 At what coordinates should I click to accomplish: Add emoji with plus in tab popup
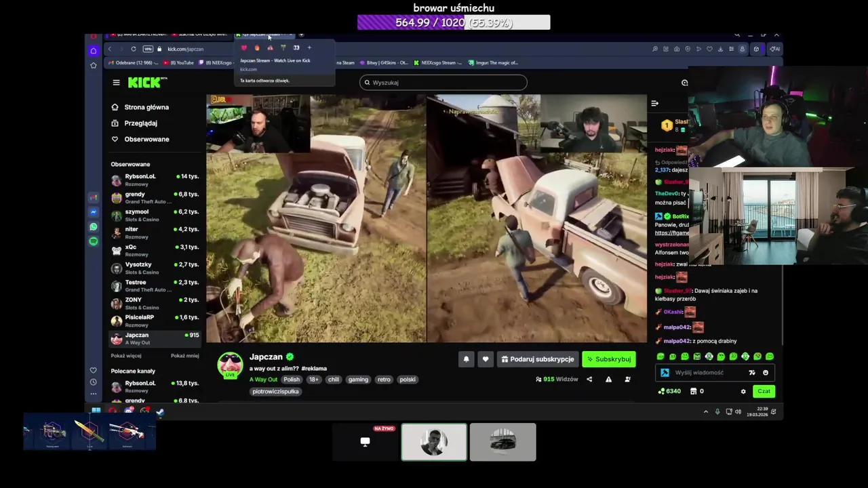[x=309, y=47]
